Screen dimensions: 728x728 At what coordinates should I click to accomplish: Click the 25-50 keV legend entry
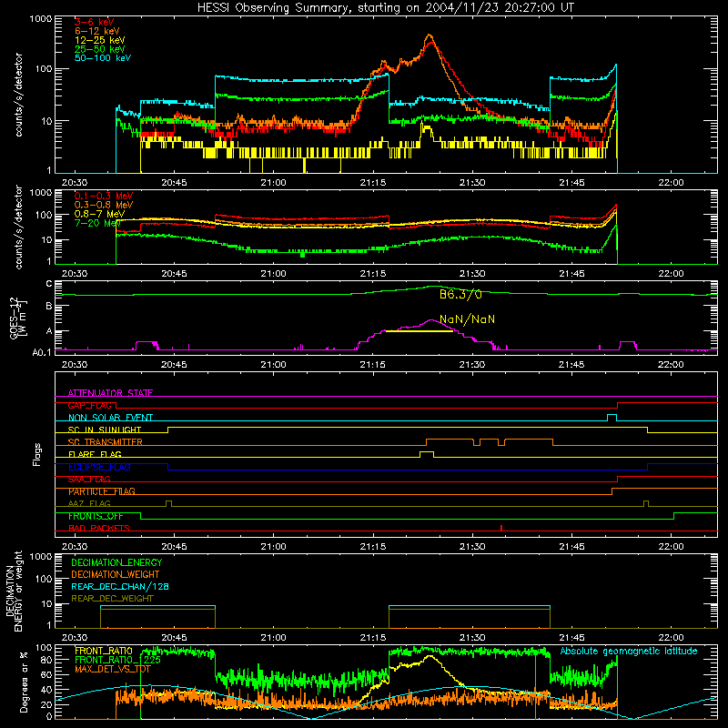tap(99, 49)
